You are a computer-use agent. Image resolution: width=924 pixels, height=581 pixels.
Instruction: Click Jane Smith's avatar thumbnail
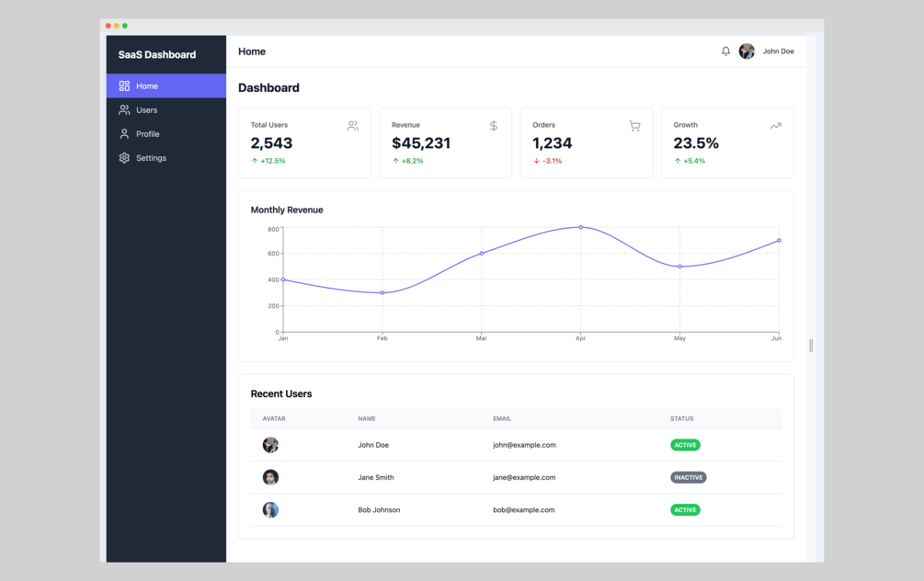tap(270, 477)
